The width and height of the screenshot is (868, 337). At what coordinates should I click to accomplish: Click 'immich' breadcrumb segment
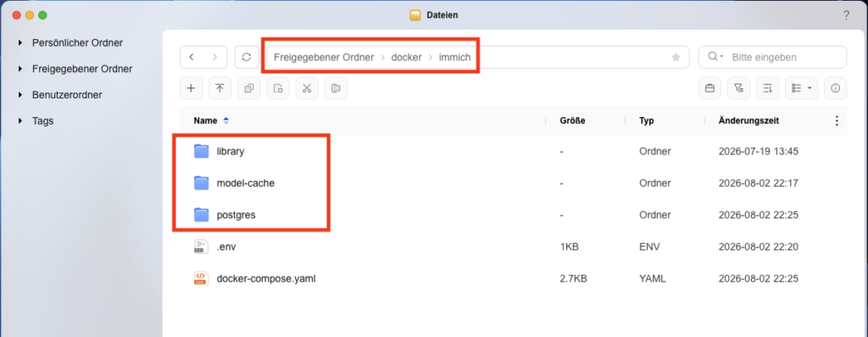[454, 57]
